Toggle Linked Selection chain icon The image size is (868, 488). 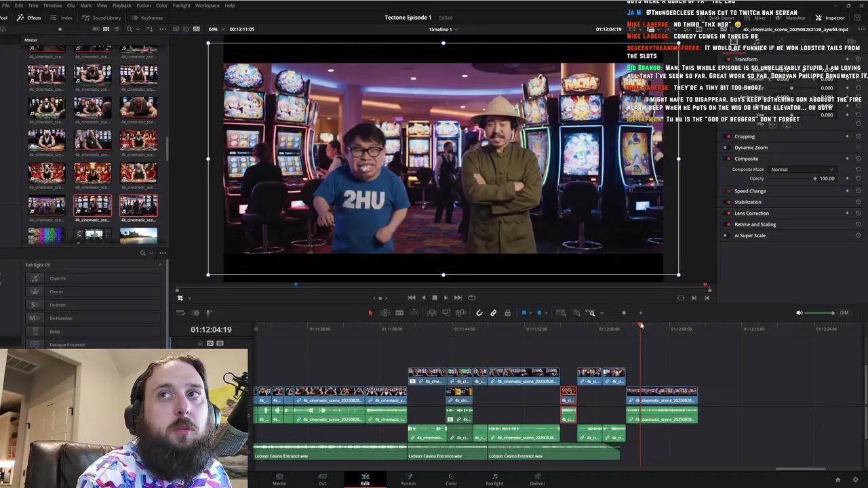[x=493, y=312]
